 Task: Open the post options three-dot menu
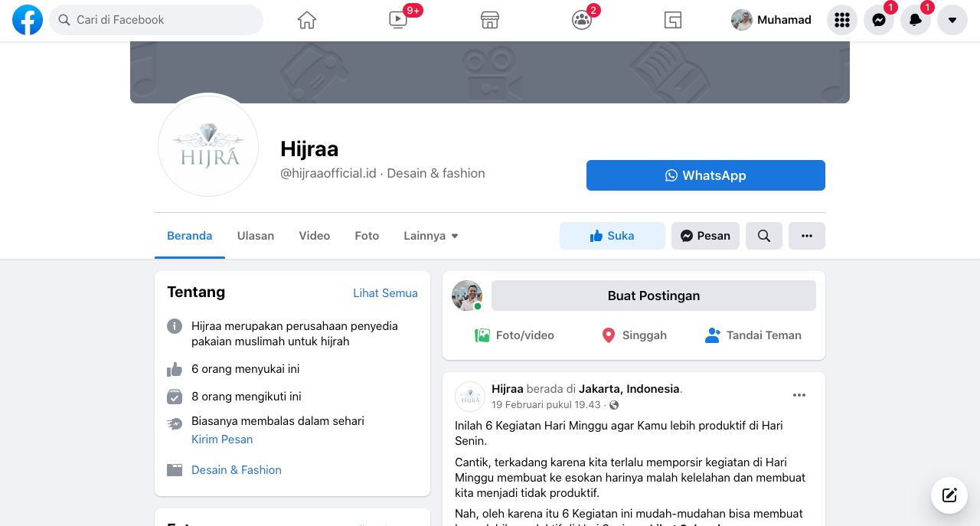(x=799, y=395)
